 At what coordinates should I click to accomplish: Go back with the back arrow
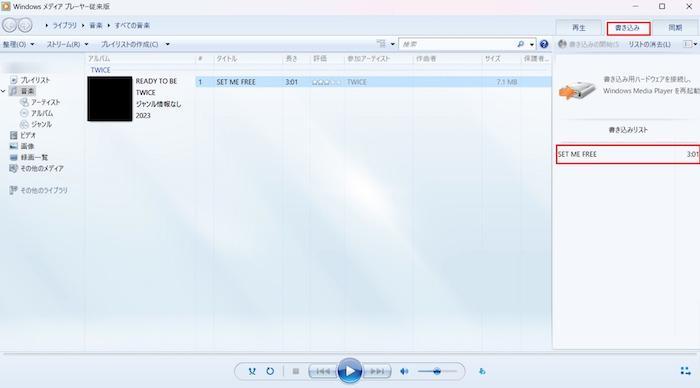coord(9,25)
